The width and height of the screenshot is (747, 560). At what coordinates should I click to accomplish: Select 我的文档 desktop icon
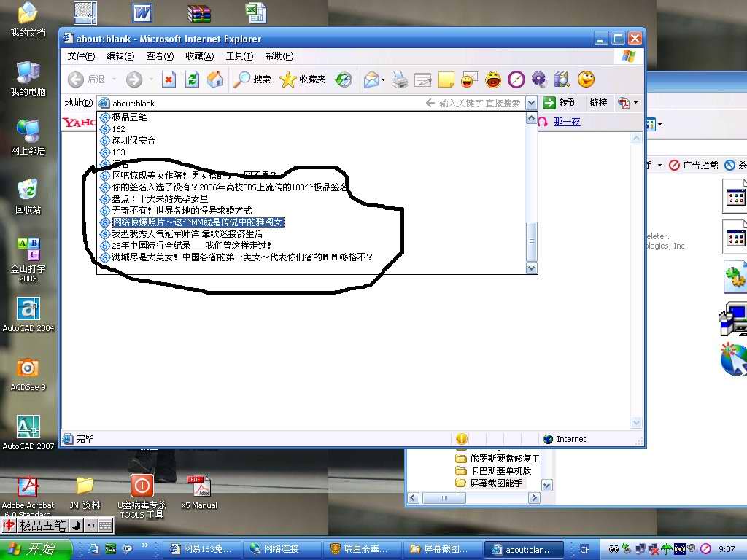(x=28, y=20)
